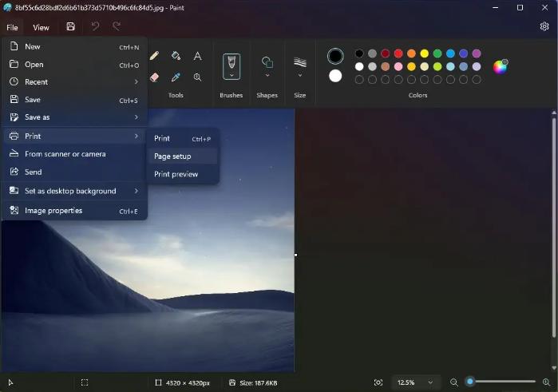Open the View menu
The width and height of the screenshot is (558, 392).
pyautogui.click(x=41, y=27)
